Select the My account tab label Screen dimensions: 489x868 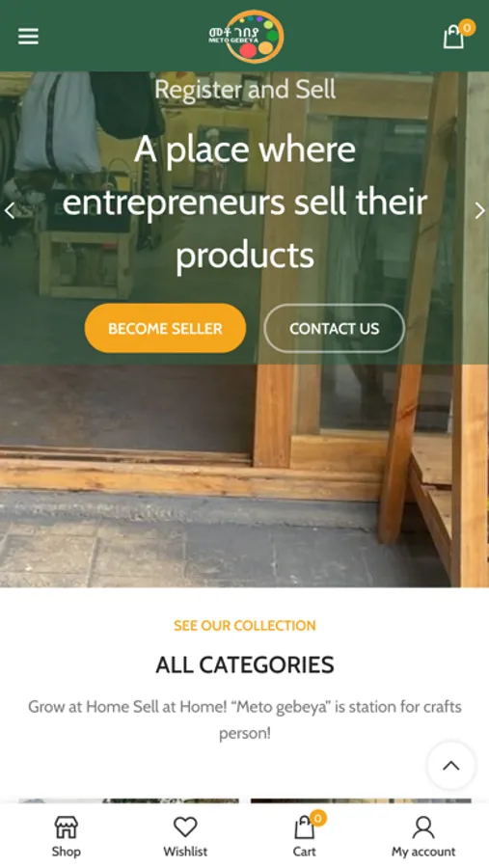pos(423,852)
